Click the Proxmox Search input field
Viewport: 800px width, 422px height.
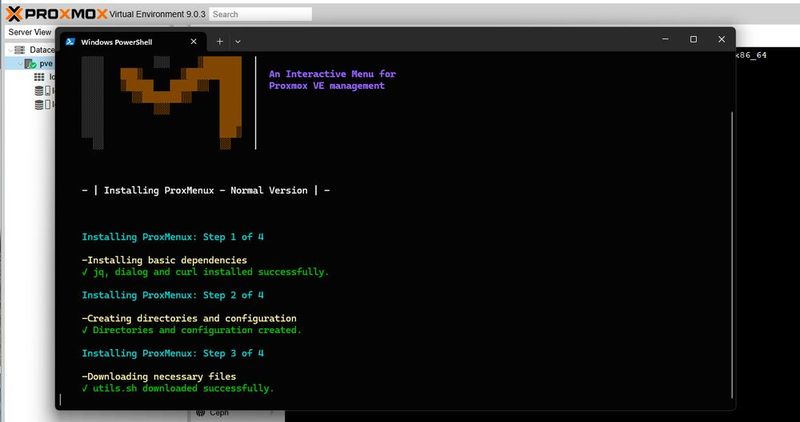261,14
